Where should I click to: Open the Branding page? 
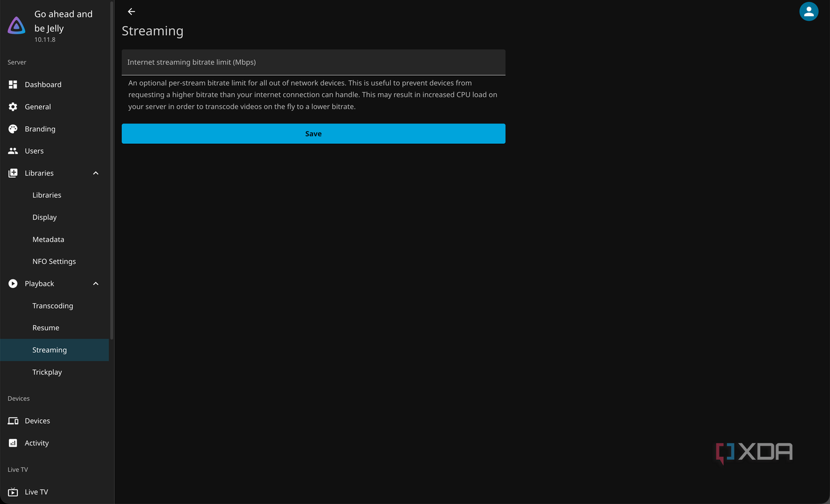pos(54,128)
